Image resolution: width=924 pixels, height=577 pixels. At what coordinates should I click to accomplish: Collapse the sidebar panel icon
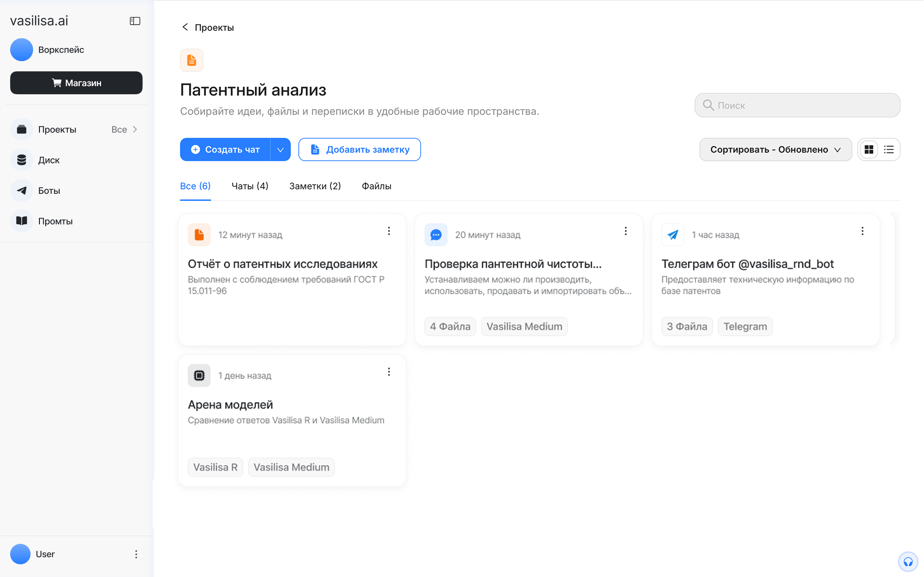click(135, 21)
